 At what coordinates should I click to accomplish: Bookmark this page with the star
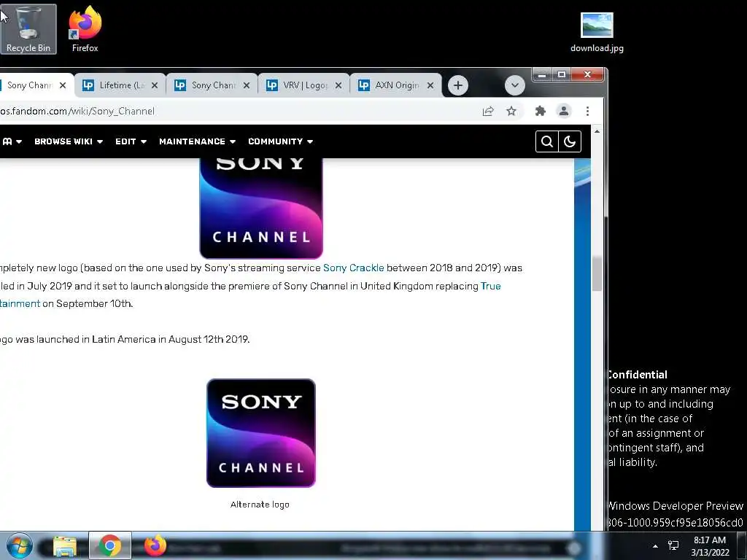point(511,112)
